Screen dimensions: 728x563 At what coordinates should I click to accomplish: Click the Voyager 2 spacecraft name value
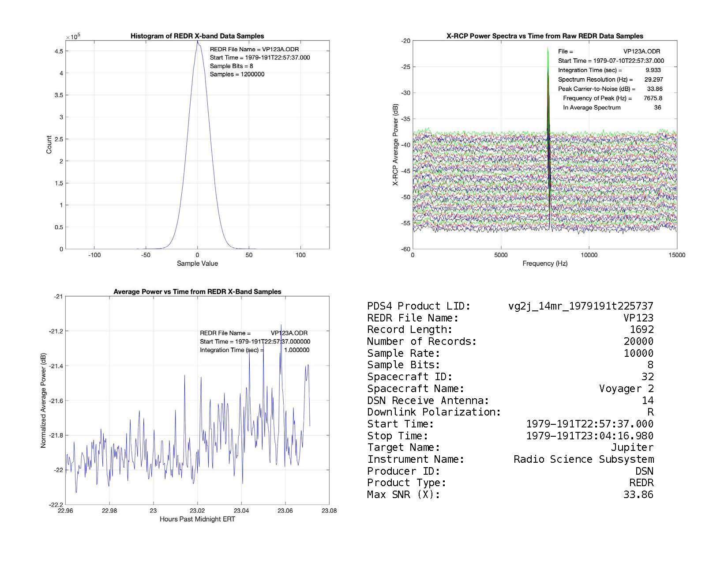coord(626,389)
